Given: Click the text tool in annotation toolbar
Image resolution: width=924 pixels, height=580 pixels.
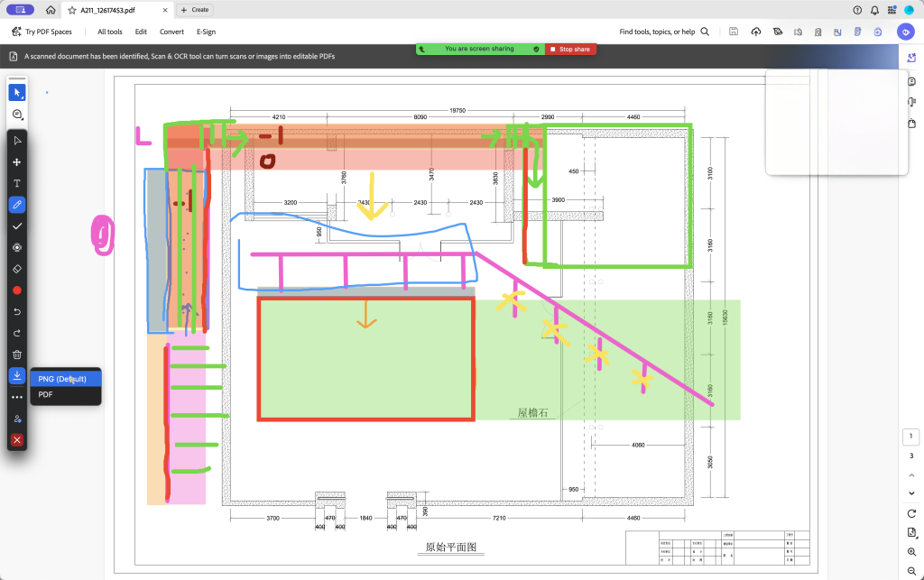Looking at the screenshot, I should (17, 183).
